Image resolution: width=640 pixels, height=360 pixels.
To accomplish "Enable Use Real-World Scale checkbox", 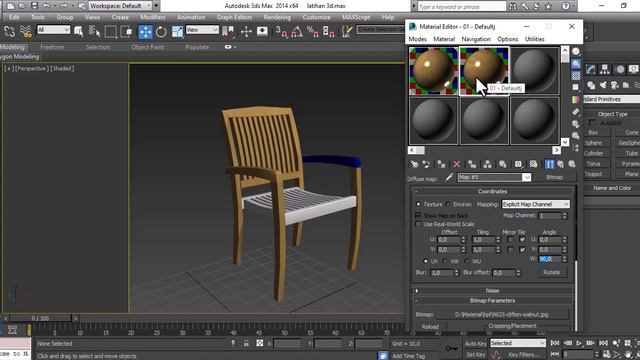I will pos(418,224).
